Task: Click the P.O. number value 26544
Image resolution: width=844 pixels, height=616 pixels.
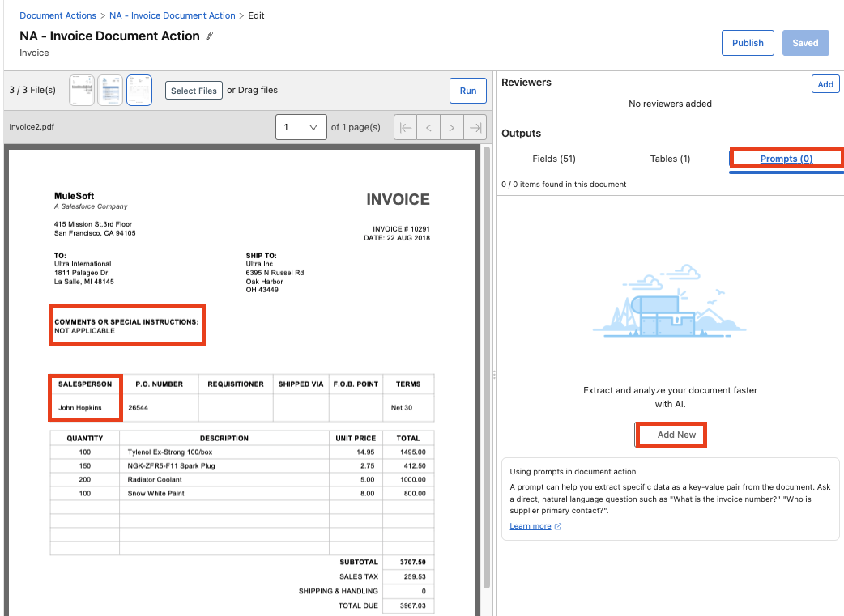Action: coord(138,408)
